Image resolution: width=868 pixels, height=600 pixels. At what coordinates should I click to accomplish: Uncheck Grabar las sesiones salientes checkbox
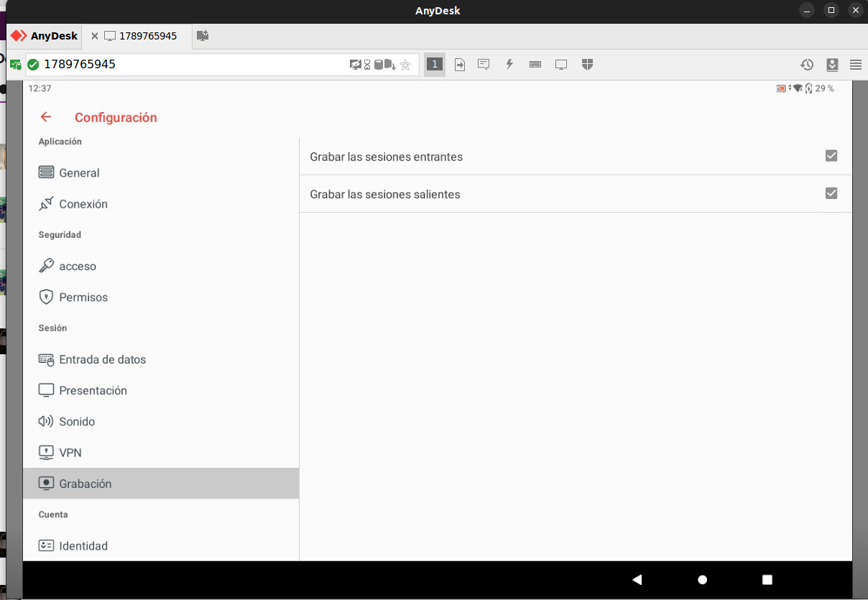coord(831,193)
